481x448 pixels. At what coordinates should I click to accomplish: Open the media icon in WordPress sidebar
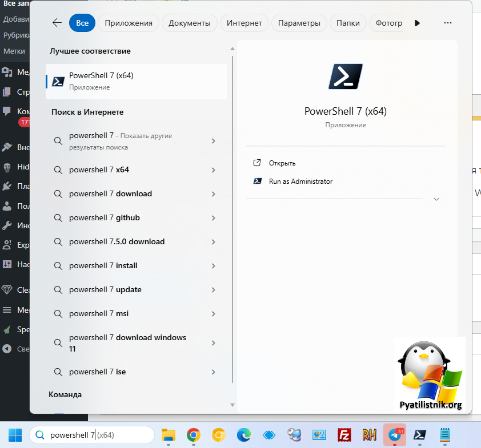pyautogui.click(x=7, y=72)
